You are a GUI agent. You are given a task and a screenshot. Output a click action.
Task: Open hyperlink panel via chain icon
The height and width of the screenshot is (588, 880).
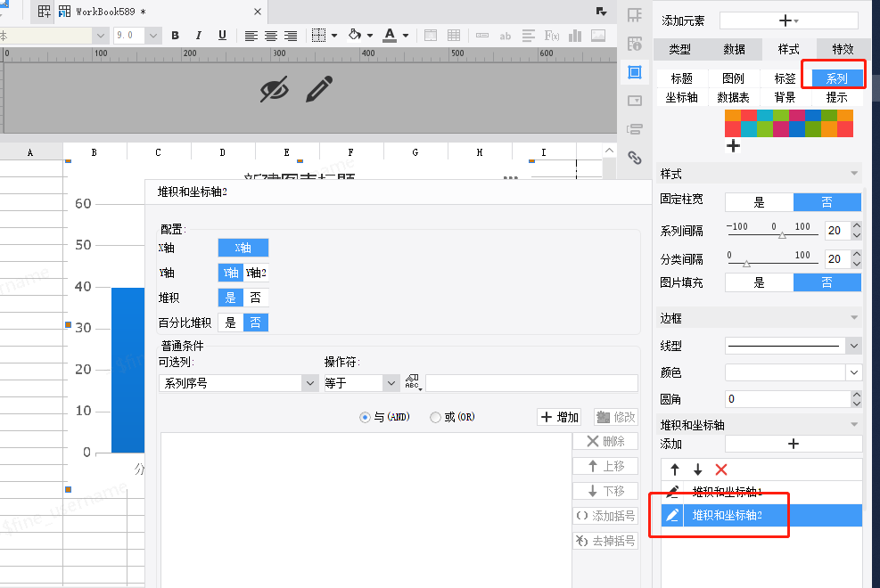(x=635, y=158)
